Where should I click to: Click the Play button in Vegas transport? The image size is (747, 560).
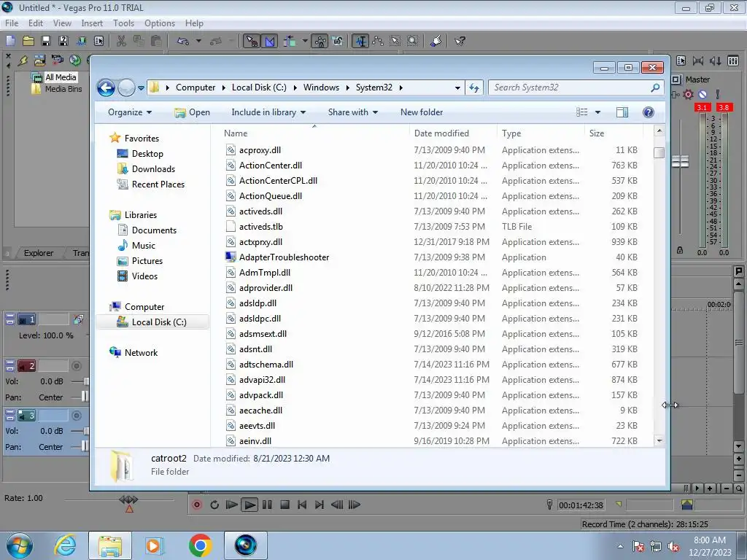coord(249,505)
